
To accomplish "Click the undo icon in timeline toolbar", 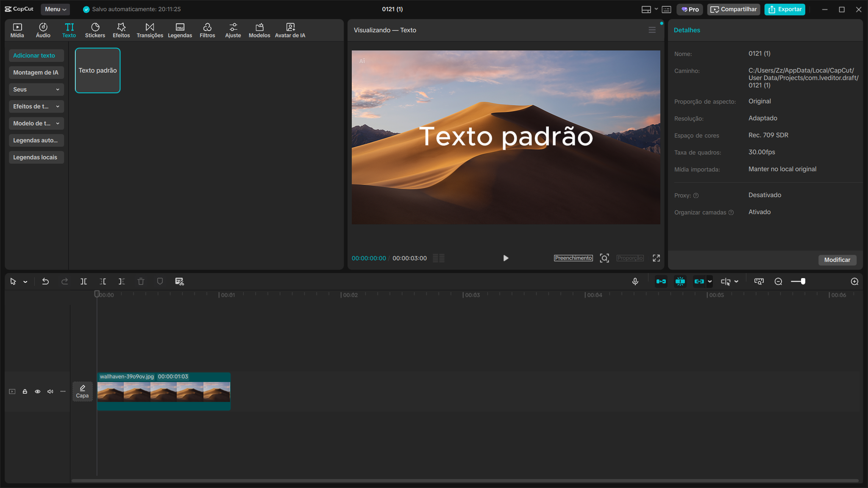I will coord(45,281).
